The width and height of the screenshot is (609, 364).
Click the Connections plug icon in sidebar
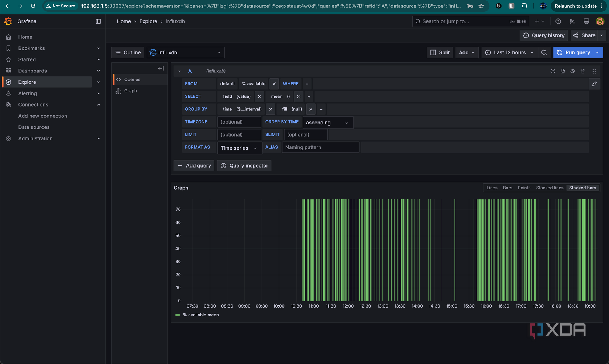click(x=8, y=104)
